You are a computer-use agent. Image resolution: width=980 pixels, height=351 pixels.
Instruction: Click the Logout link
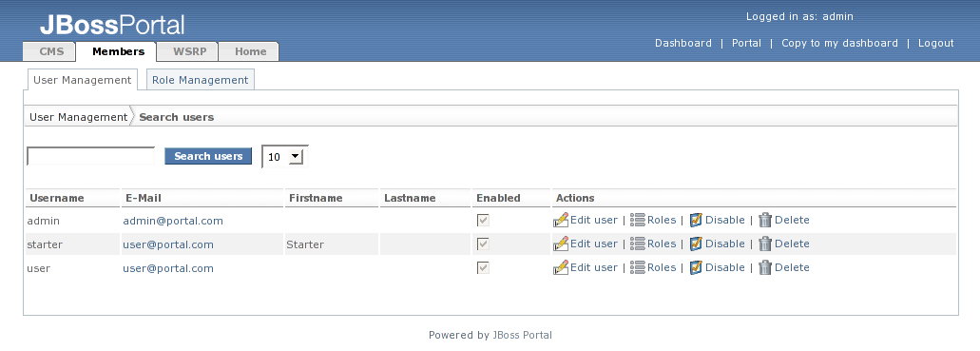tap(935, 43)
